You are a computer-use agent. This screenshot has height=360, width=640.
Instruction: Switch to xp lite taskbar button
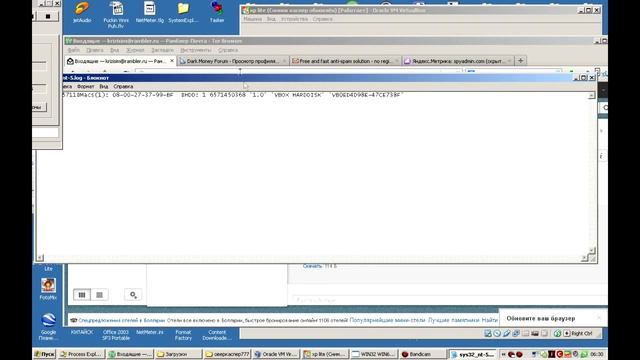pyautogui.click(x=324, y=354)
